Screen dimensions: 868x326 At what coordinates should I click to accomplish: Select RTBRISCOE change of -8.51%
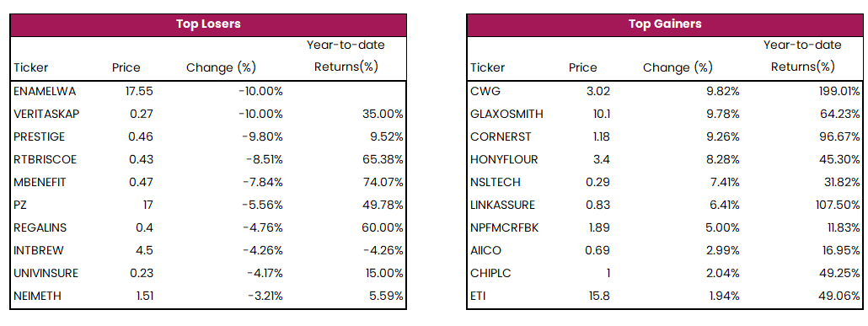tap(265, 159)
